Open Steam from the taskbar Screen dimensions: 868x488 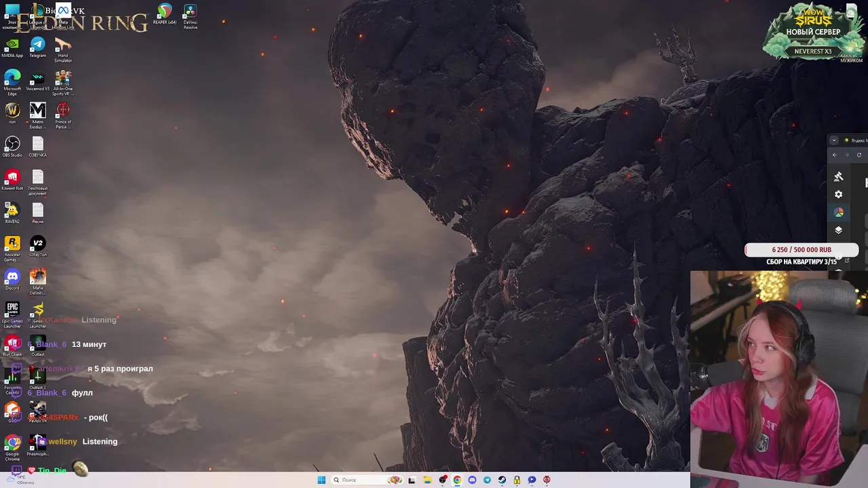click(502, 480)
